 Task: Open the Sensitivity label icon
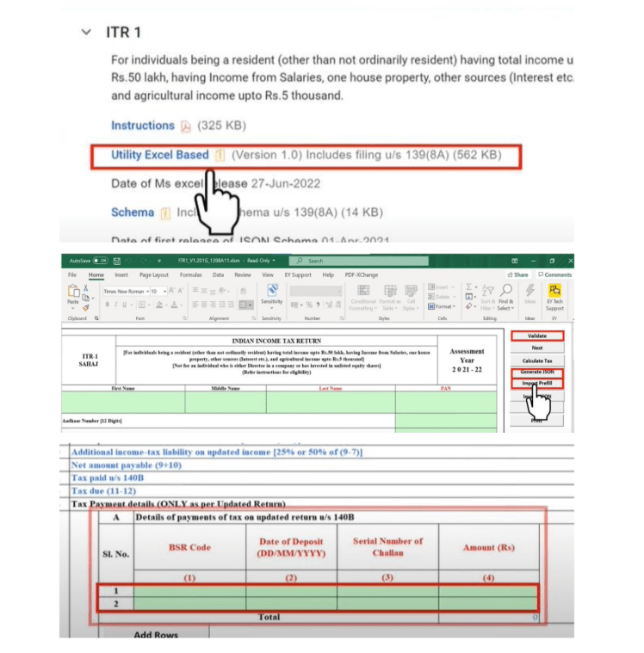[x=271, y=293]
